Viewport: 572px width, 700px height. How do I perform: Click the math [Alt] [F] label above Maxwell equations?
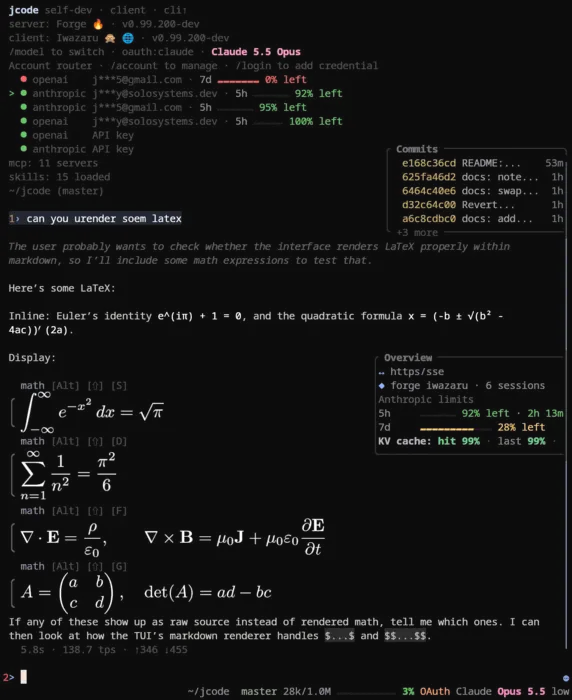point(74,511)
